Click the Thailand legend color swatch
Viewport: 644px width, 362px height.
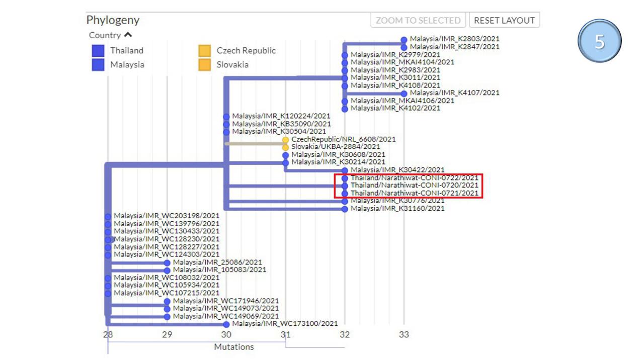(x=98, y=51)
